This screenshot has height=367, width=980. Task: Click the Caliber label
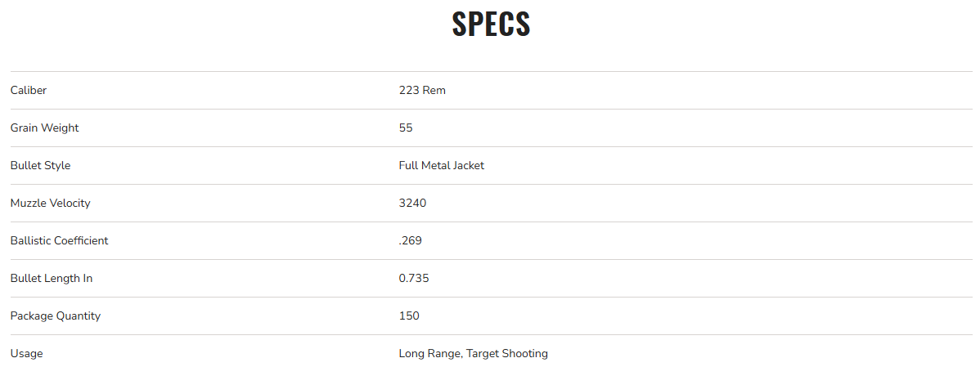(29, 91)
